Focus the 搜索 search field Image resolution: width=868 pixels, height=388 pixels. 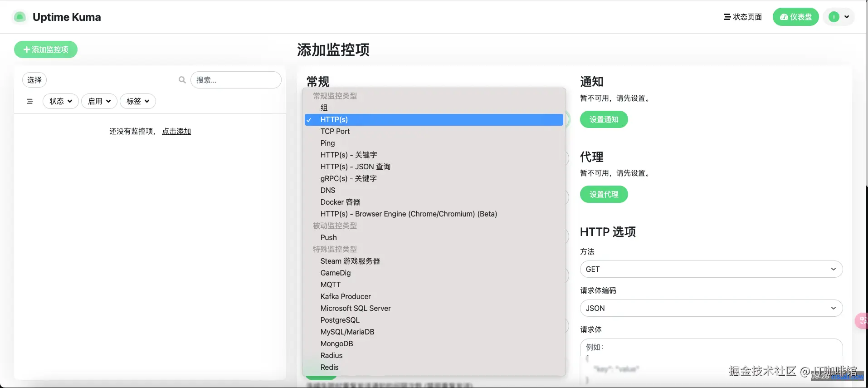click(236, 80)
